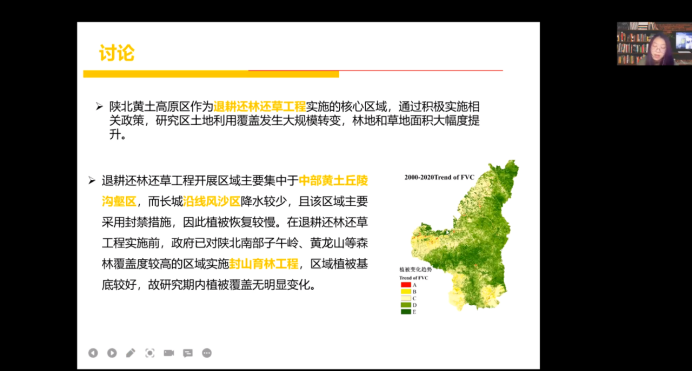Image resolution: width=693 pixels, height=372 pixels.
Task: Click the focus/zoom slide icon
Action: pos(150,353)
